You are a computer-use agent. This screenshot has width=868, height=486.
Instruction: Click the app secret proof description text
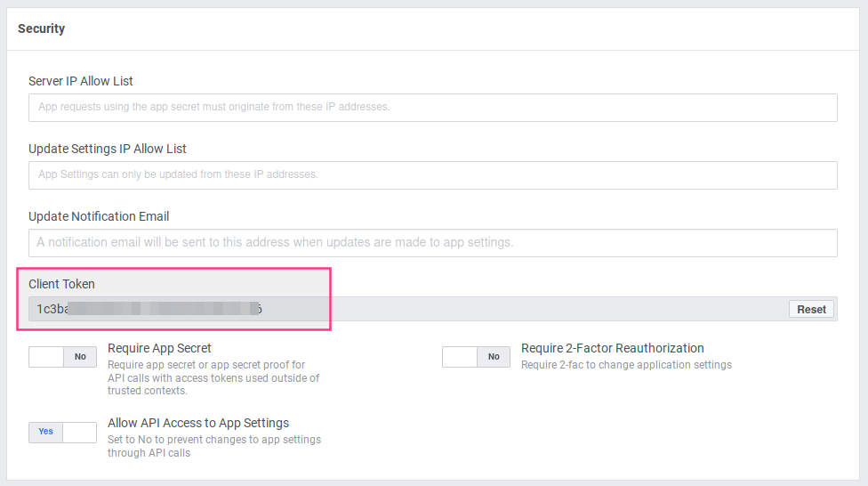(x=213, y=377)
